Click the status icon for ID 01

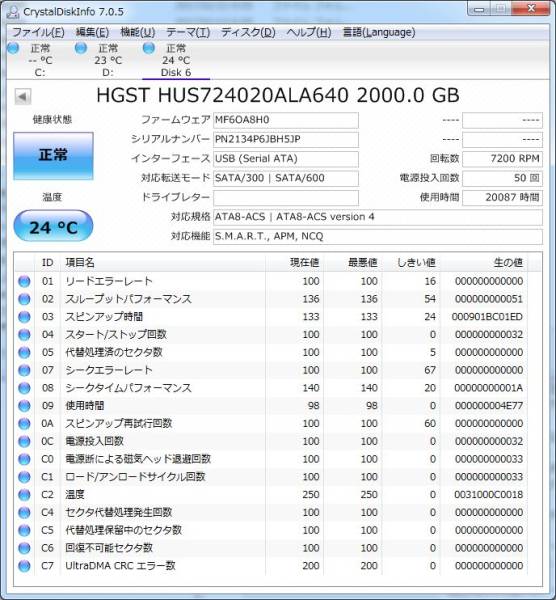coord(24,282)
